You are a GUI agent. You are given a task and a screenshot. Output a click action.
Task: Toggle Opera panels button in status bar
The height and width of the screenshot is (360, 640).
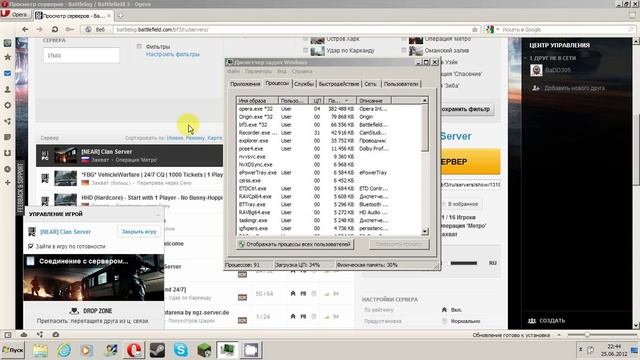click(8, 335)
